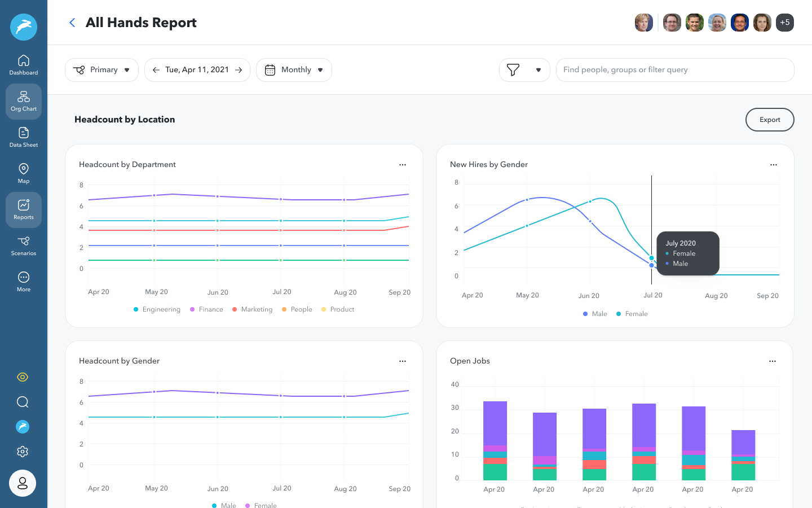Open Scenarios from the sidebar
Viewport: 812px width, 508px height.
click(23, 247)
